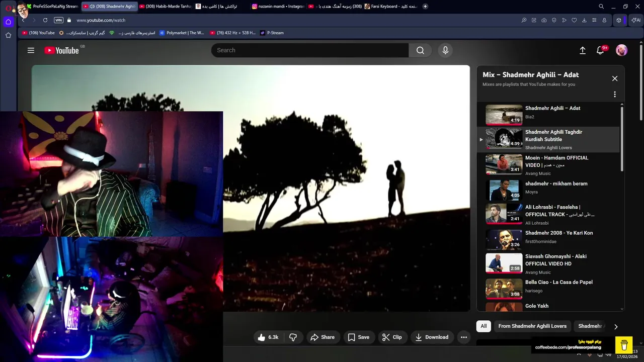The width and height of the screenshot is (644, 362).
Task: Click the coffeebede yellow cup icon
Action: point(624,345)
